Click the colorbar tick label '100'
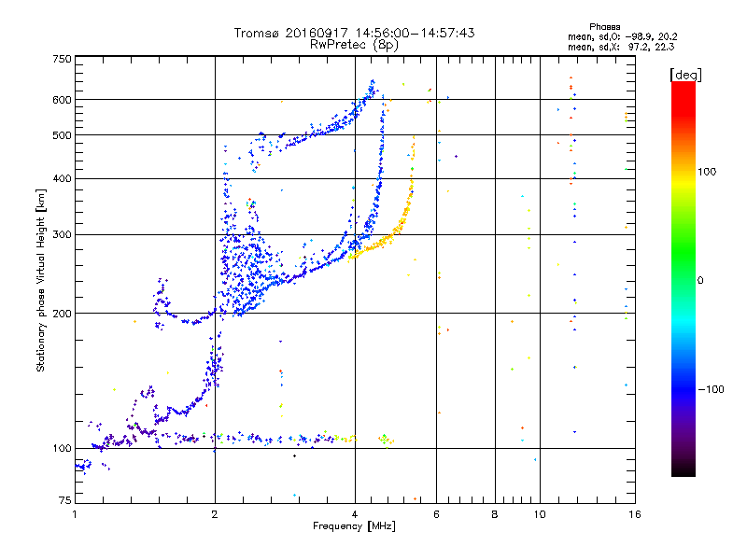747x560 pixels. pos(707,172)
